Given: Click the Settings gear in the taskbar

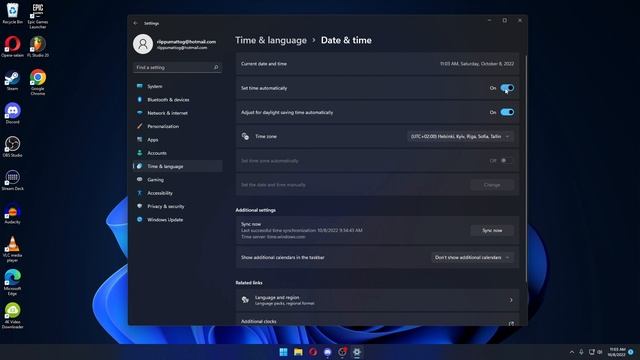Looking at the screenshot, I should click(x=357, y=352).
